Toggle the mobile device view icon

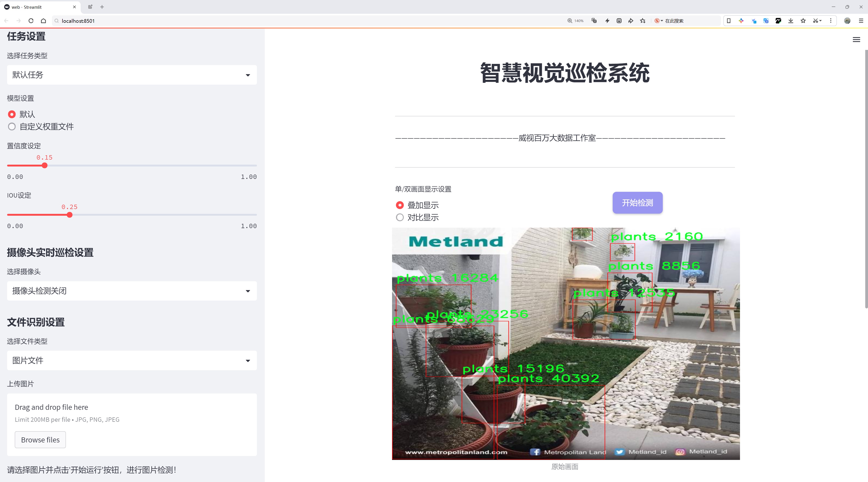(x=729, y=20)
